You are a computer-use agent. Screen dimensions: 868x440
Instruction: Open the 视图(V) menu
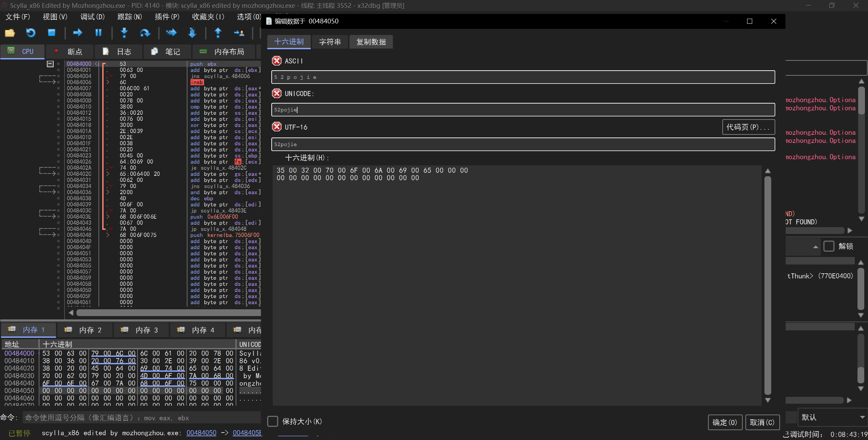tap(55, 17)
